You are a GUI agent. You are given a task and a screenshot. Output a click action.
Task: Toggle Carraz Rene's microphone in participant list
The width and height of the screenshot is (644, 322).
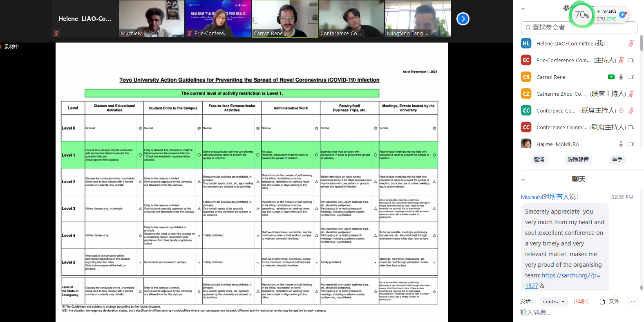click(x=621, y=77)
